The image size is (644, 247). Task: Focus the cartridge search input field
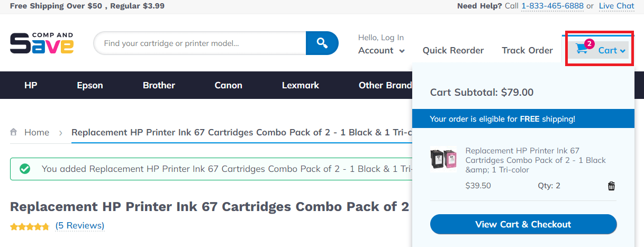coord(200,43)
